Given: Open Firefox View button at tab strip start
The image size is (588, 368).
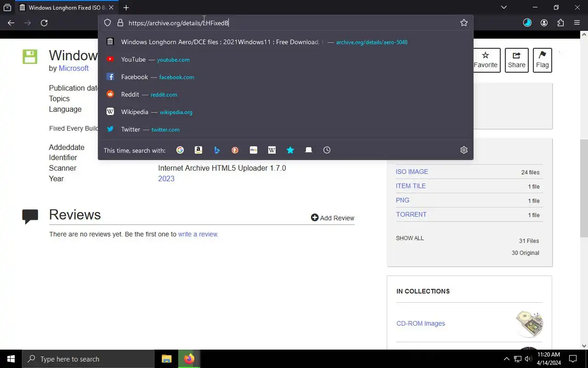Looking at the screenshot, I should pos(7,7).
